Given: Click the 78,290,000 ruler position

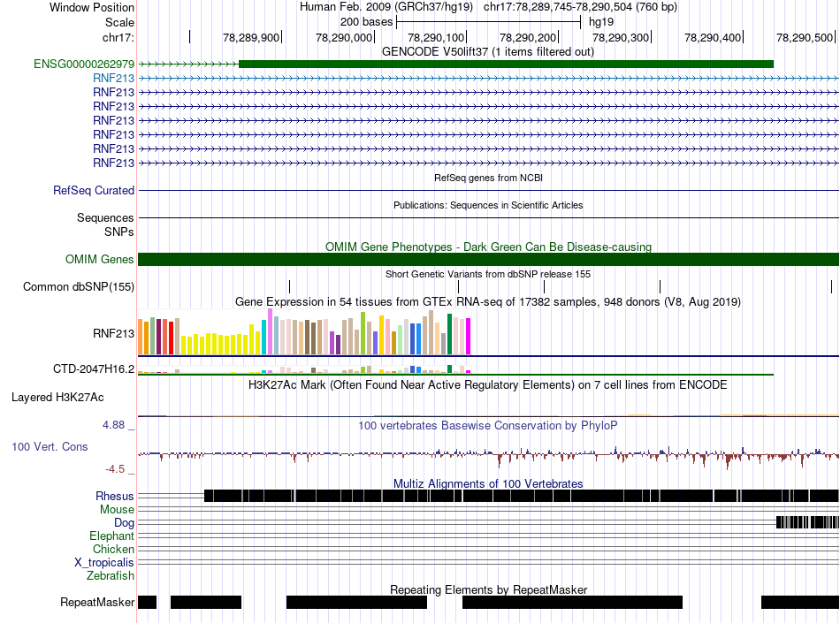Looking at the screenshot, I should point(343,37).
